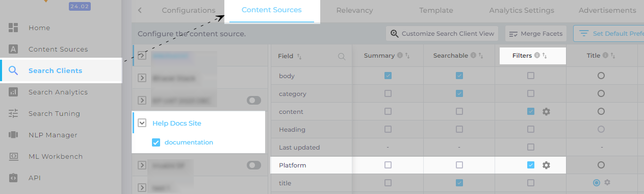Click the ML Workbench icon
This screenshot has width=644, height=194.
point(13,156)
